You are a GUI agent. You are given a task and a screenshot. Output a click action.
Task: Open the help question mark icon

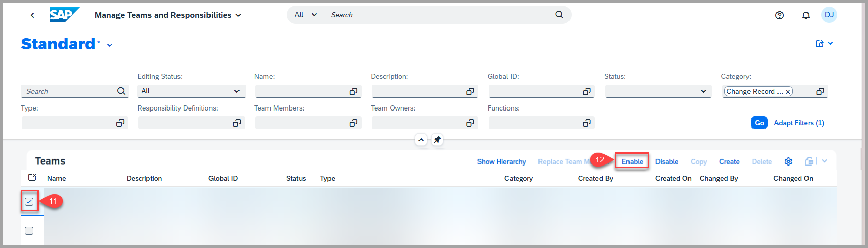tap(779, 15)
